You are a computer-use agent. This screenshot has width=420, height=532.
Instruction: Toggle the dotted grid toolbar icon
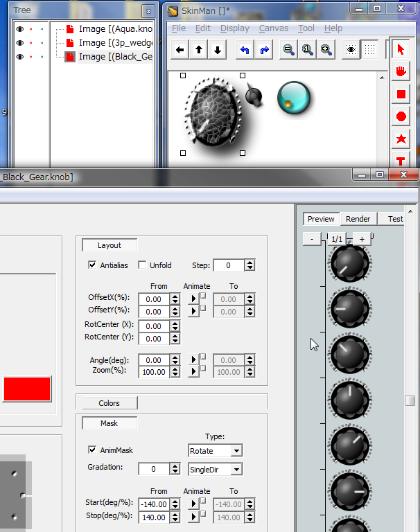pos(369,50)
